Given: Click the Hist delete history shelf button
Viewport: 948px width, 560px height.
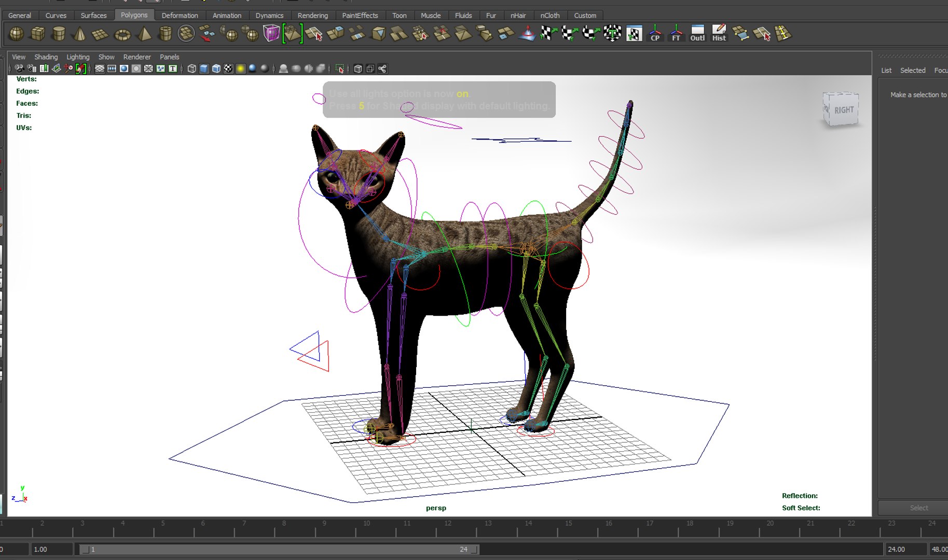Looking at the screenshot, I should pyautogui.click(x=719, y=34).
